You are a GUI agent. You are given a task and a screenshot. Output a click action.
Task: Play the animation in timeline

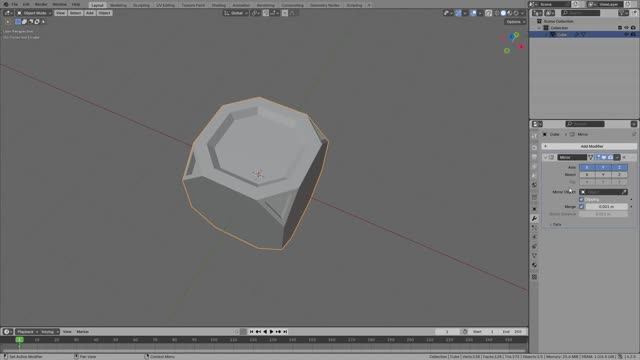point(271,332)
